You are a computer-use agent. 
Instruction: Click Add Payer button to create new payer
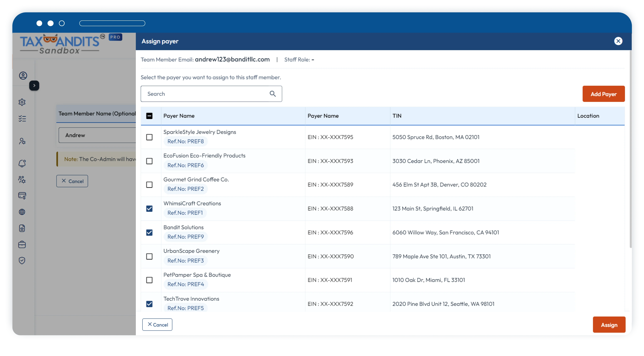(x=604, y=94)
